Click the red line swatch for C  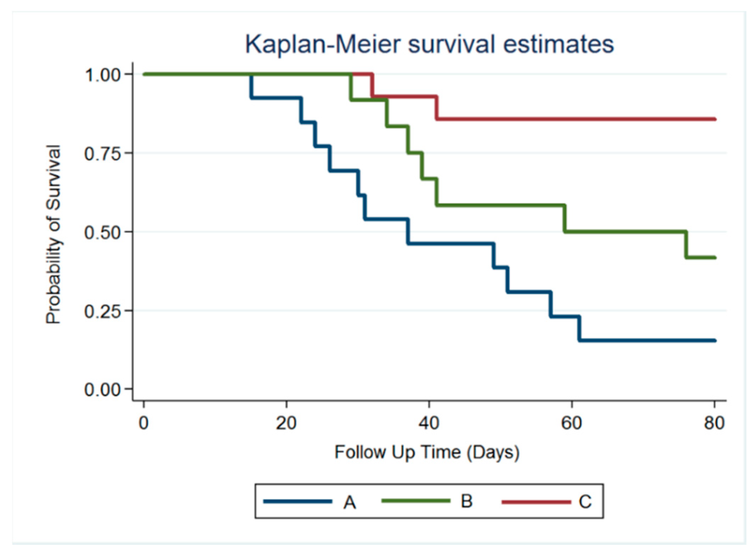tap(536, 502)
